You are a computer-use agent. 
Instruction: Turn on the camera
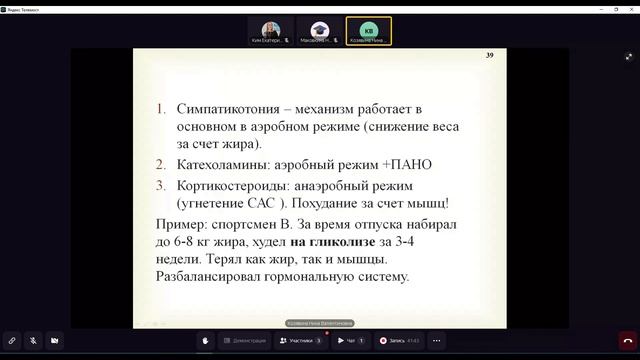point(54,340)
